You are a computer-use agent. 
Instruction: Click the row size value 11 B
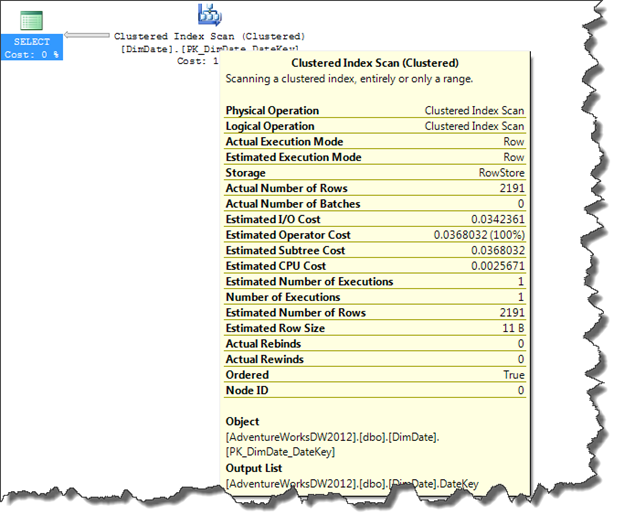(513, 328)
